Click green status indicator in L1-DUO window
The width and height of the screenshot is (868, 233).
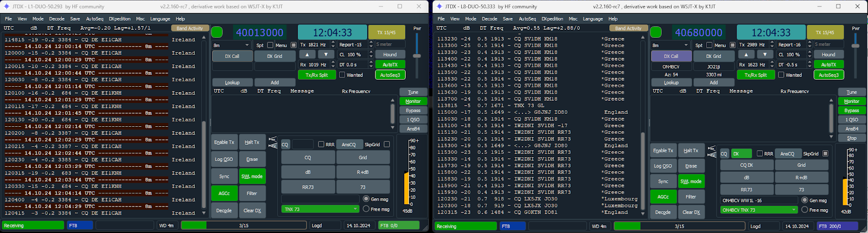click(x=217, y=32)
